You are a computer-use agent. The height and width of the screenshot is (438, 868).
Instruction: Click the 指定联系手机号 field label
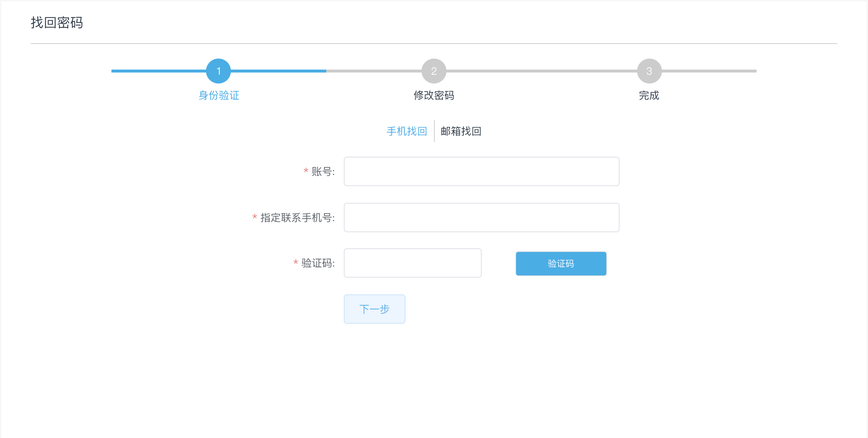tap(297, 218)
